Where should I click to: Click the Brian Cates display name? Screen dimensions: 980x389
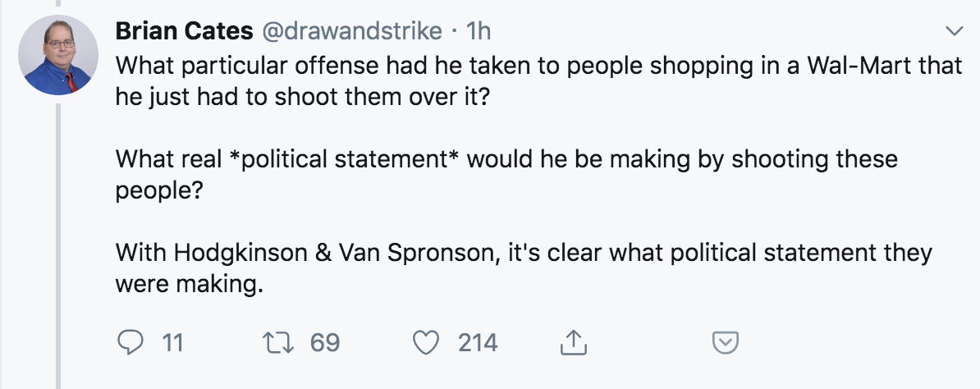pyautogui.click(x=184, y=31)
